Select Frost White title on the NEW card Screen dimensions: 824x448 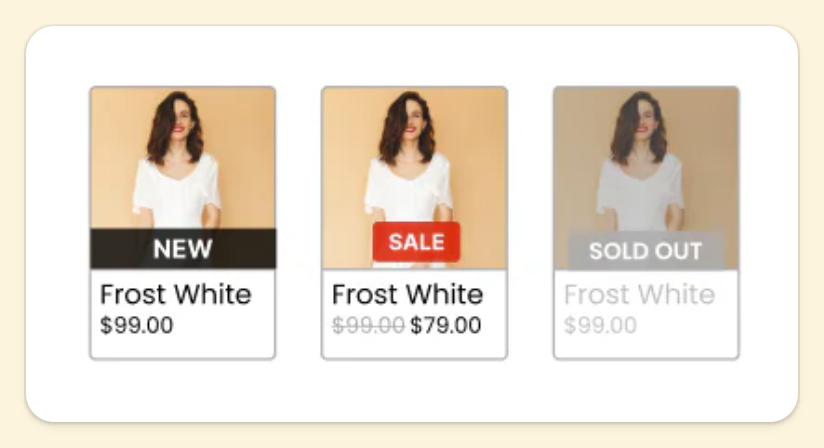(175, 295)
